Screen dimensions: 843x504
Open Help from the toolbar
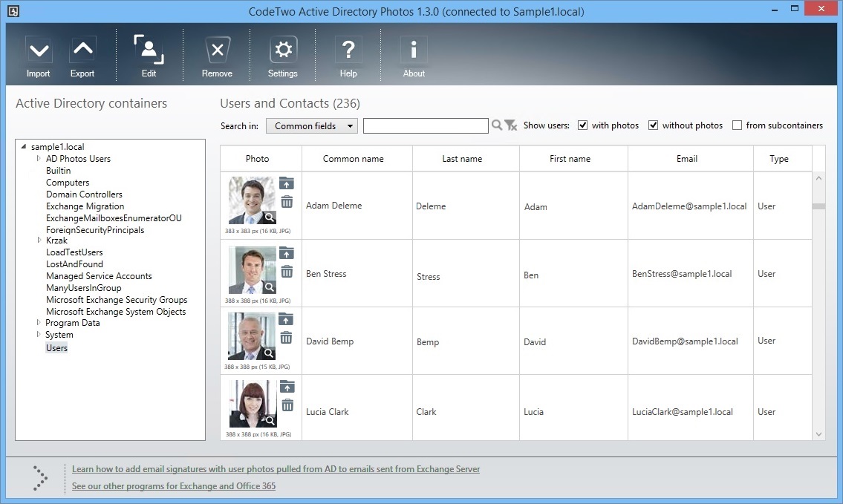348,50
